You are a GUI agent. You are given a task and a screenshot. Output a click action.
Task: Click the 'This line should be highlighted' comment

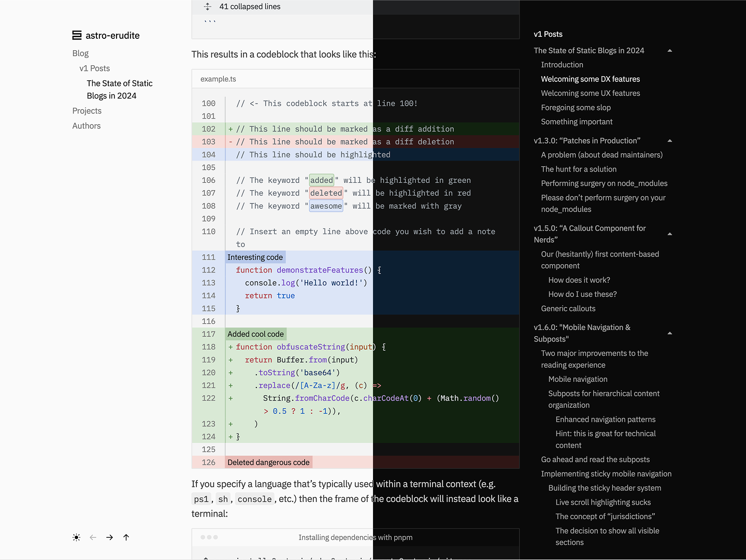313,155
